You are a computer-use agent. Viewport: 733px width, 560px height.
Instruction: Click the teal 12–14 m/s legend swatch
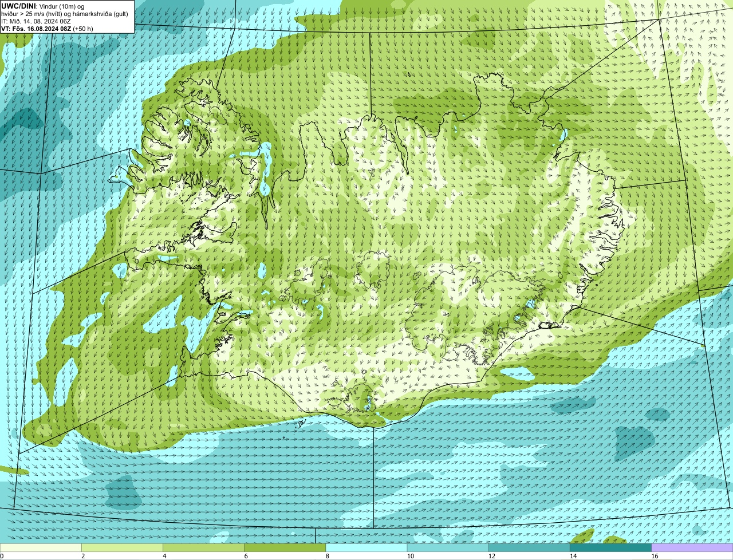pyautogui.click(x=529, y=547)
